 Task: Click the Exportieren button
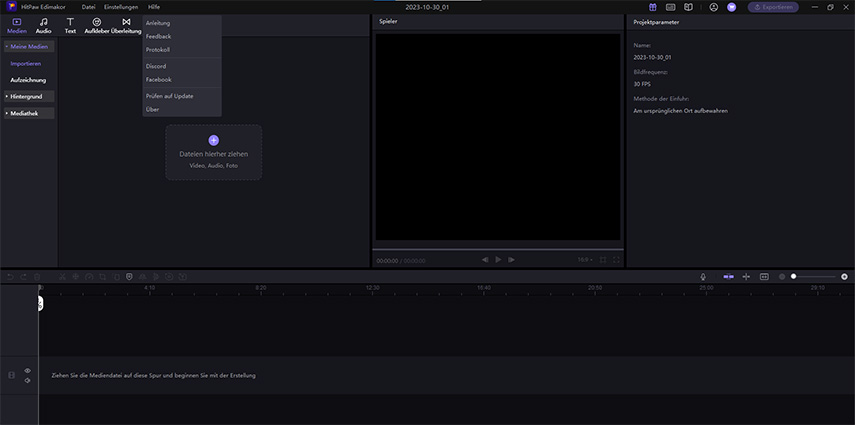(773, 7)
